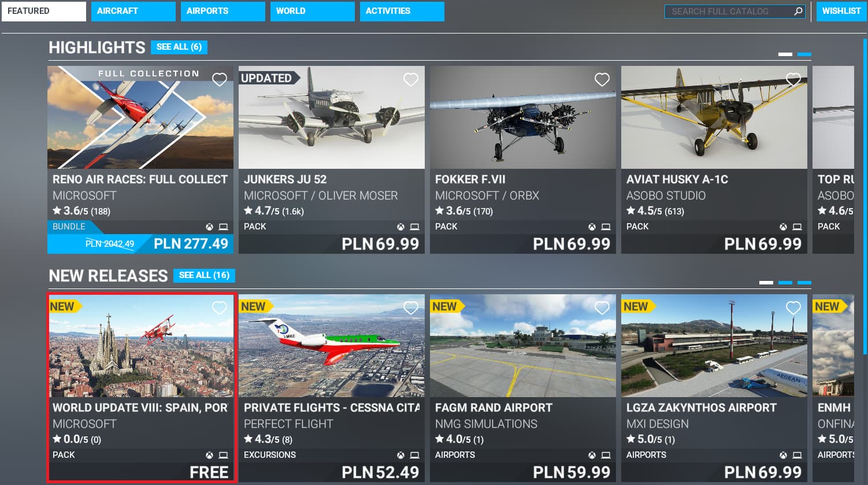Screen dimensions: 868x485
Task: Switch to the Aircraft tab
Action: (133, 11)
